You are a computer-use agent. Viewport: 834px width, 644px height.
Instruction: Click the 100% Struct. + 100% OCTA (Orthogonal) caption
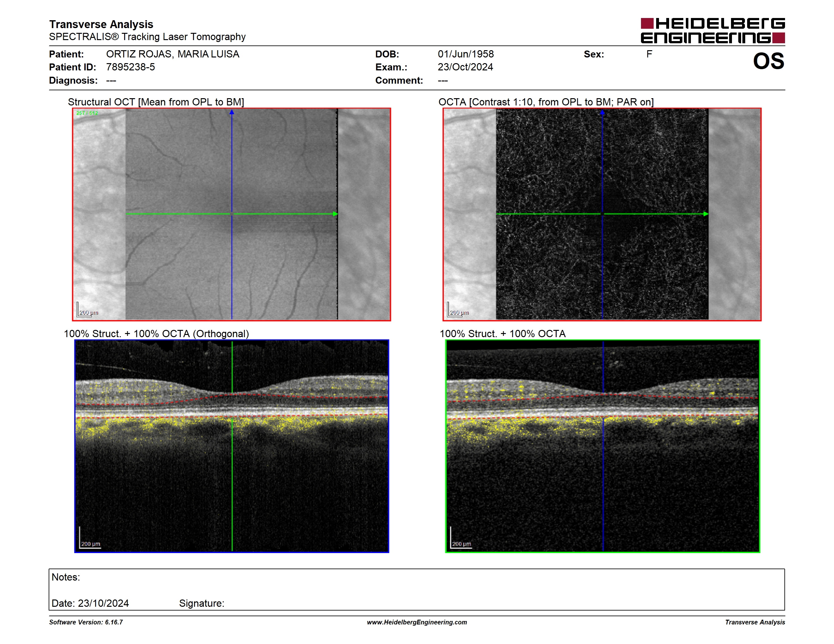pyautogui.click(x=156, y=334)
